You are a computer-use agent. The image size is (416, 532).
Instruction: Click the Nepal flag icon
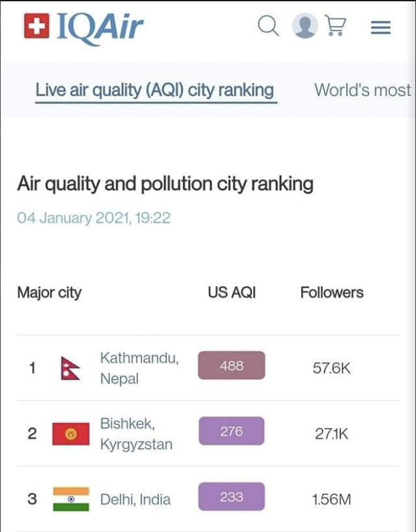point(70,368)
